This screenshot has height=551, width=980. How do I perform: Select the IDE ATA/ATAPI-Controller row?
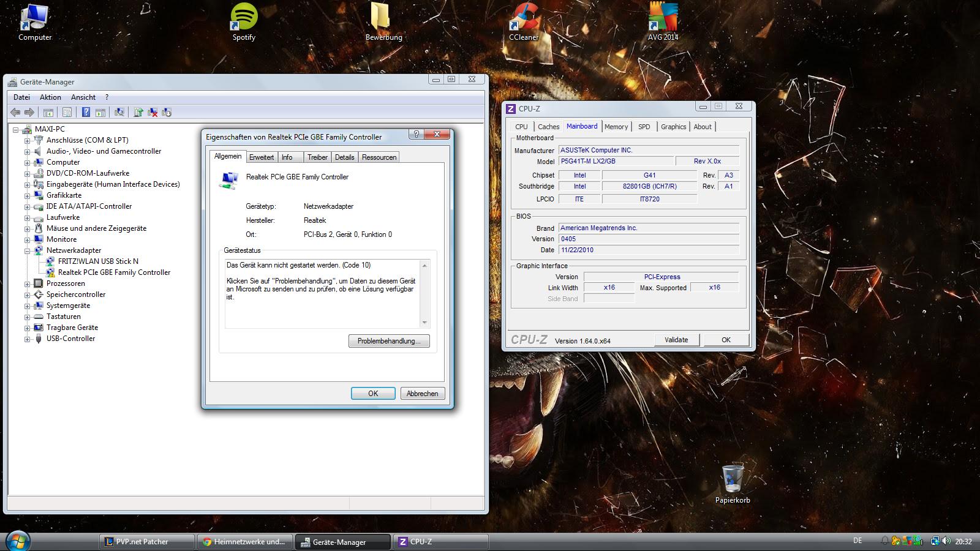tap(89, 206)
